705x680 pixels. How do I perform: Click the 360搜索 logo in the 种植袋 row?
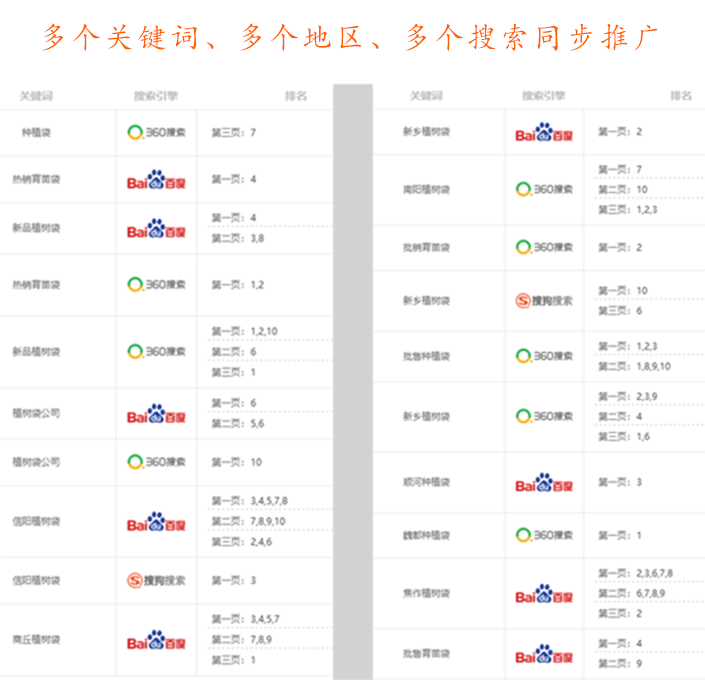coord(156,132)
